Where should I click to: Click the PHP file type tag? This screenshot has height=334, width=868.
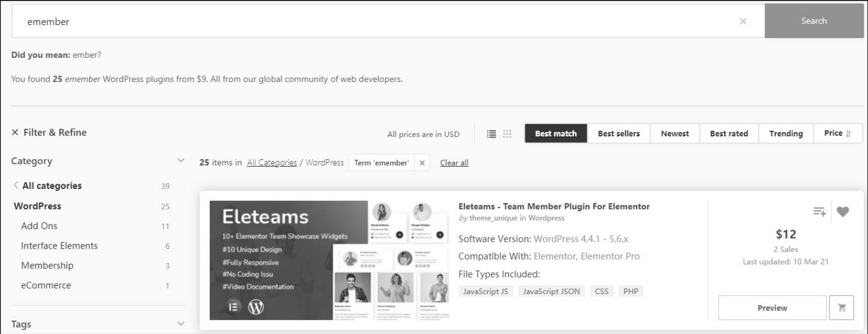[631, 291]
